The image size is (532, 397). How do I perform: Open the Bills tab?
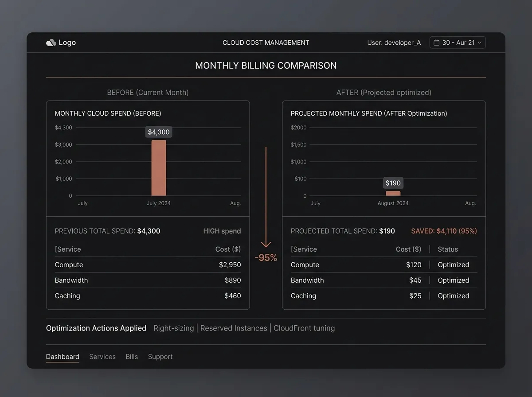pos(132,357)
